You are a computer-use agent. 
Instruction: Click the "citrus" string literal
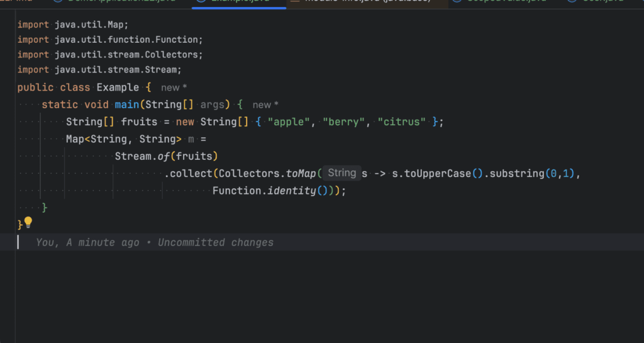(401, 122)
